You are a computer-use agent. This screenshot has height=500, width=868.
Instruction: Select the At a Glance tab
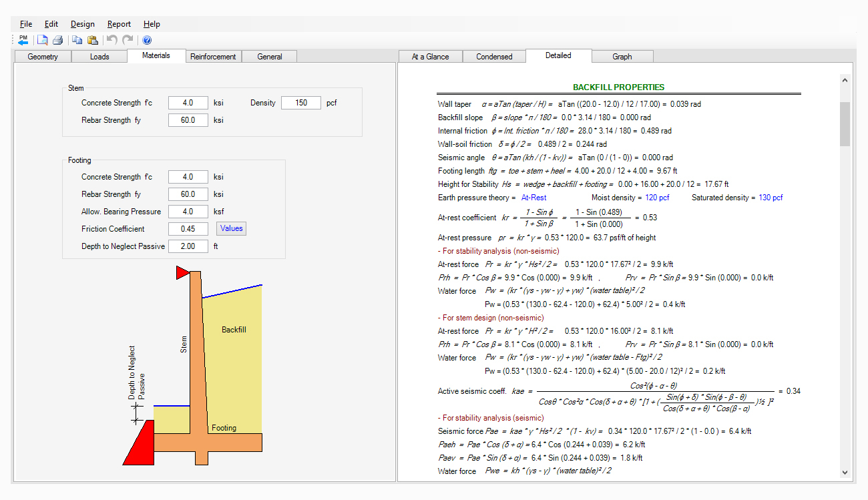tap(430, 57)
